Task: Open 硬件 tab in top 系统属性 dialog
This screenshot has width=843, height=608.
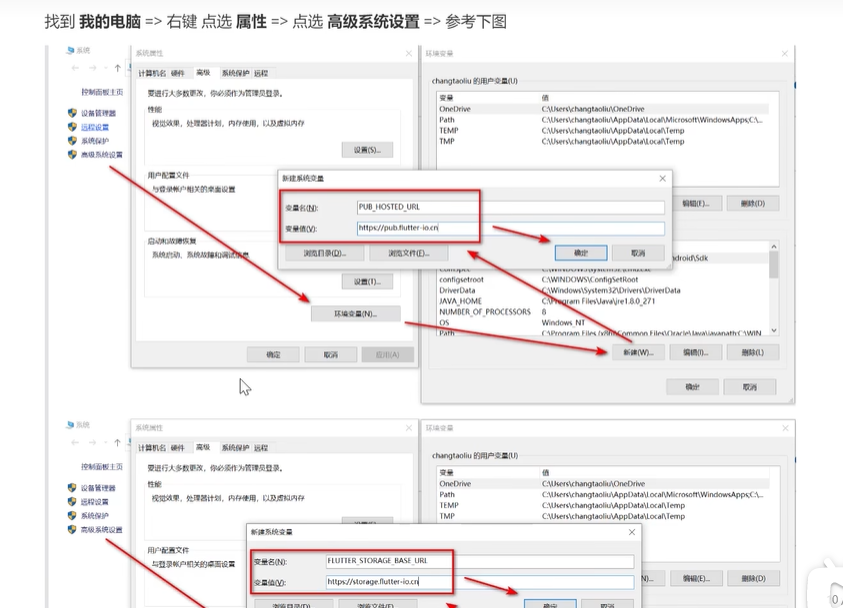Action: pyautogui.click(x=178, y=73)
